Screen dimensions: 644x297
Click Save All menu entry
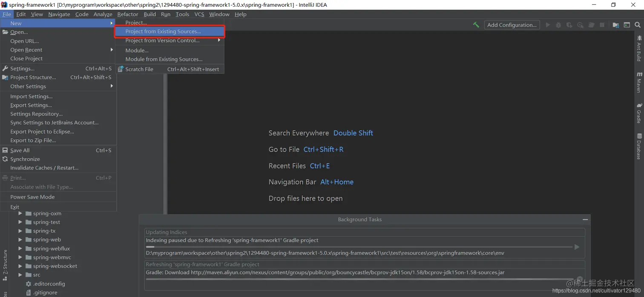pos(58,150)
